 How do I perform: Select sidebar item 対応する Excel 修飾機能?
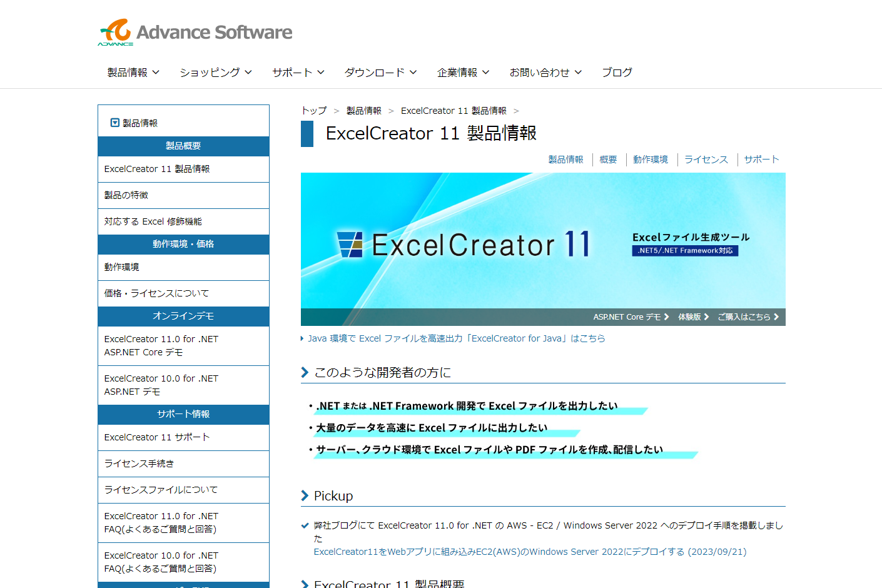(x=183, y=221)
